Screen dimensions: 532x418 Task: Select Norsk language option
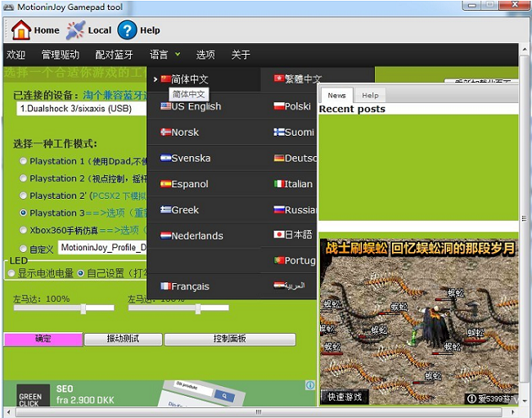tap(179, 133)
